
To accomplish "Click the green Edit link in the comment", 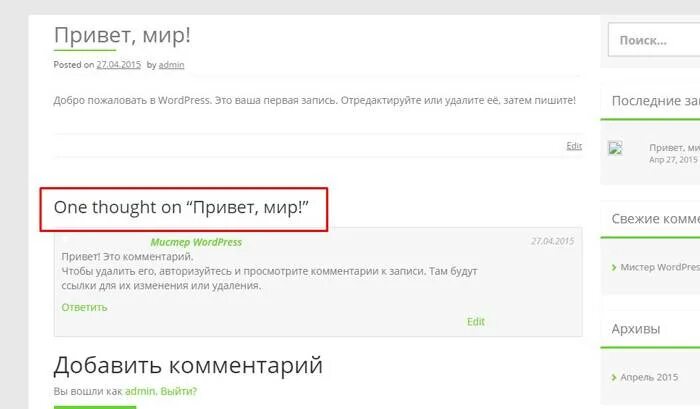I will coord(476,321).
